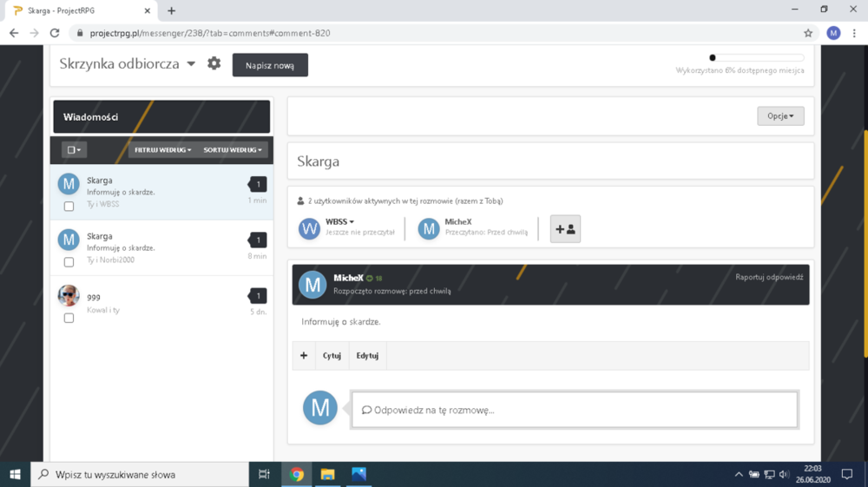Screen dimensions: 868x487
Task: Open FILTRUJ WEDŁUG dropdown
Action: point(163,150)
